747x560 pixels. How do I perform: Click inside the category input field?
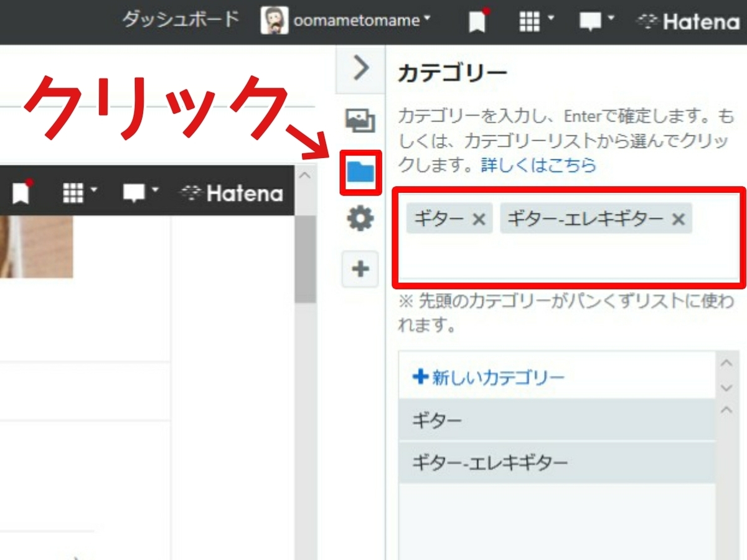point(569,236)
